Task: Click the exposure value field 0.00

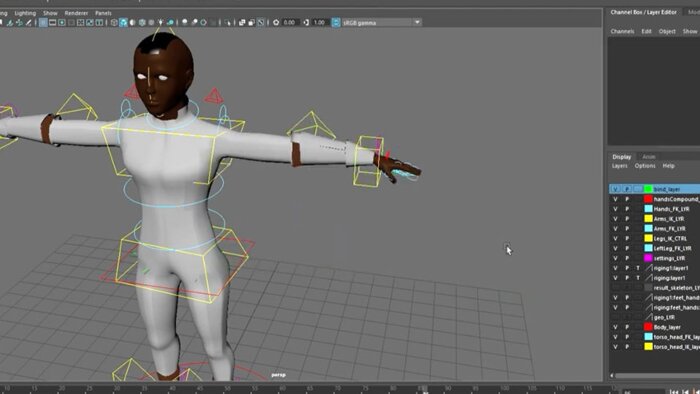Action: (290, 22)
